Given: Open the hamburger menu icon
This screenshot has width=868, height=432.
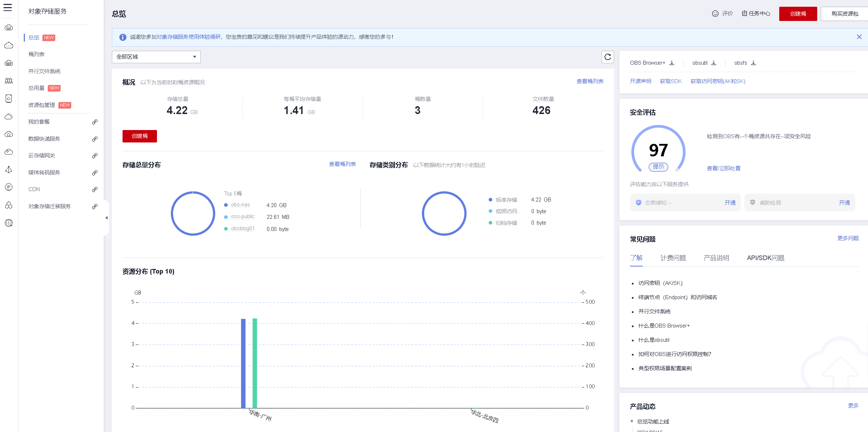Looking at the screenshot, I should 8,7.
